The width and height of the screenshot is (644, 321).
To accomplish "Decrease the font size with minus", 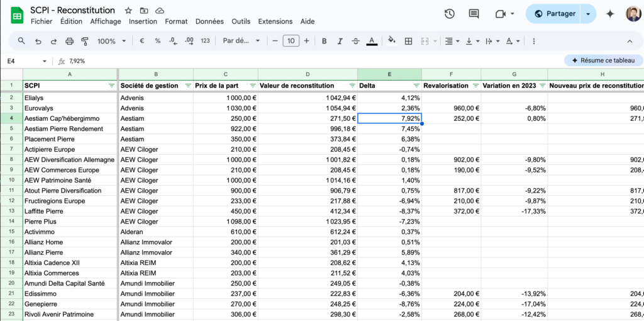I will [x=275, y=41].
